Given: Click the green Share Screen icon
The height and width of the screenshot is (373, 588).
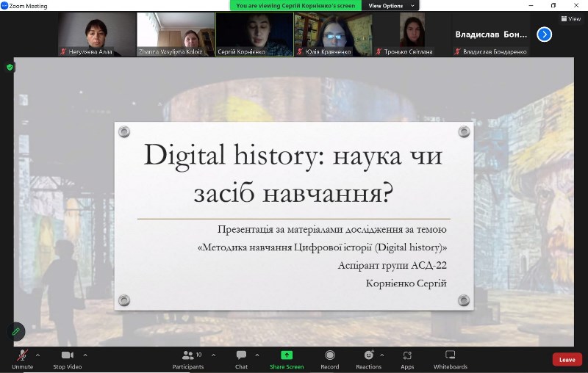Looking at the screenshot, I should coord(287,355).
